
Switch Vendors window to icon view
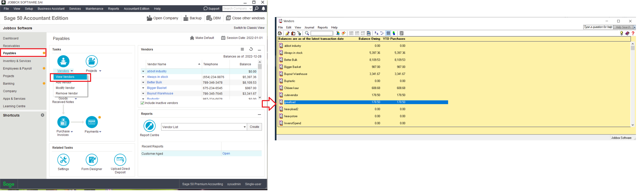[376, 34]
